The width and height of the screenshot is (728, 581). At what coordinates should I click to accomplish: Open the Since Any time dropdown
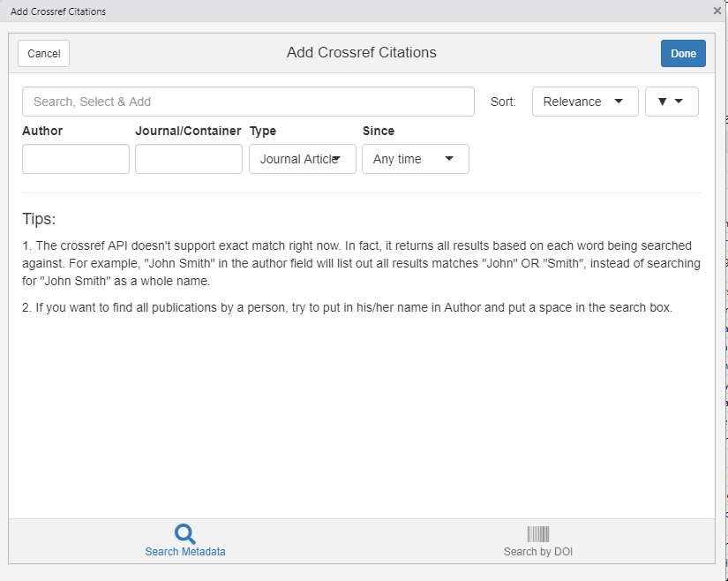(415, 159)
